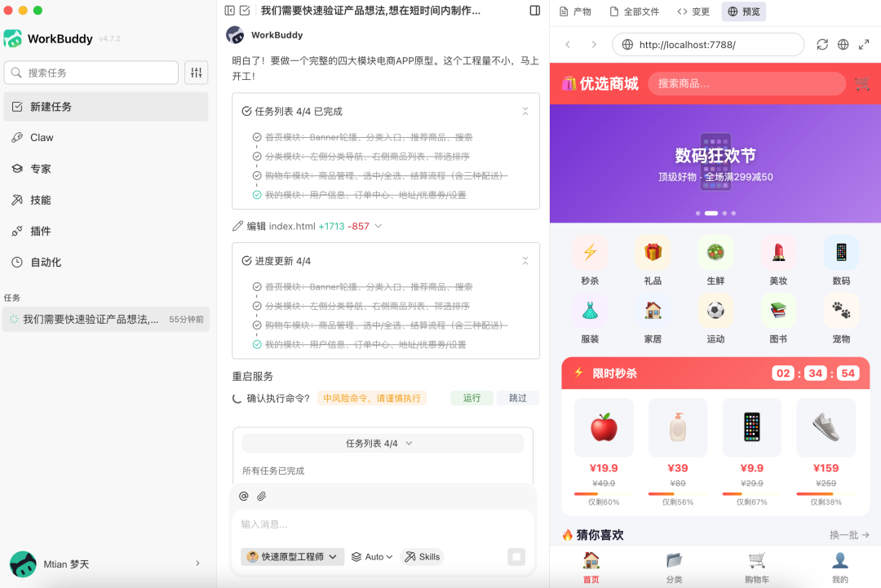
Task: Expand preview to fullscreen
Action: 864,44
